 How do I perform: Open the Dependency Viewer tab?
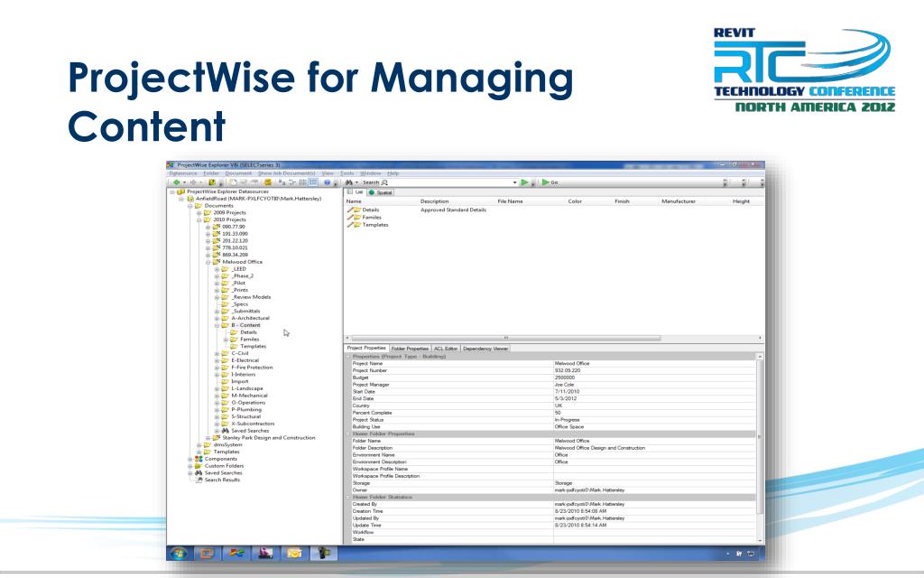(x=485, y=349)
